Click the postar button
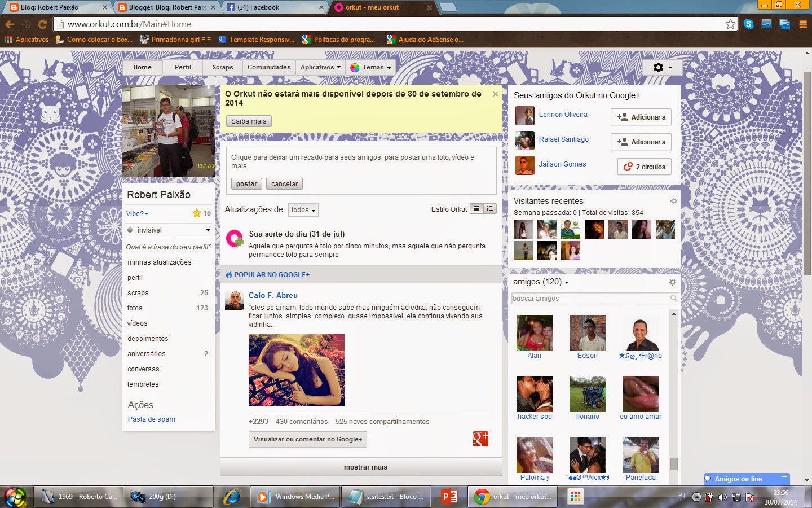 tap(246, 183)
